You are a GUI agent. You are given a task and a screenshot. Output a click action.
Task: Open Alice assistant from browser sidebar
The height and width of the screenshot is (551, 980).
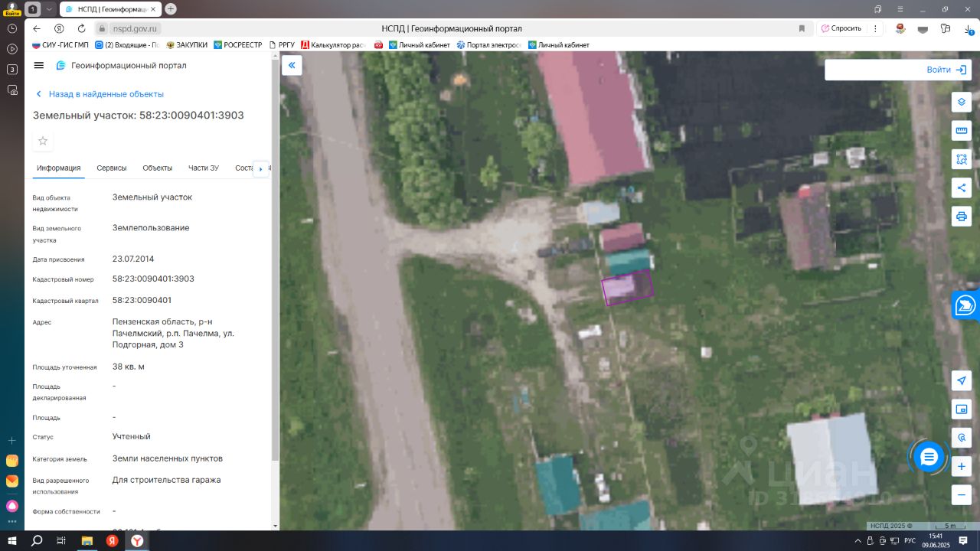[x=12, y=506]
